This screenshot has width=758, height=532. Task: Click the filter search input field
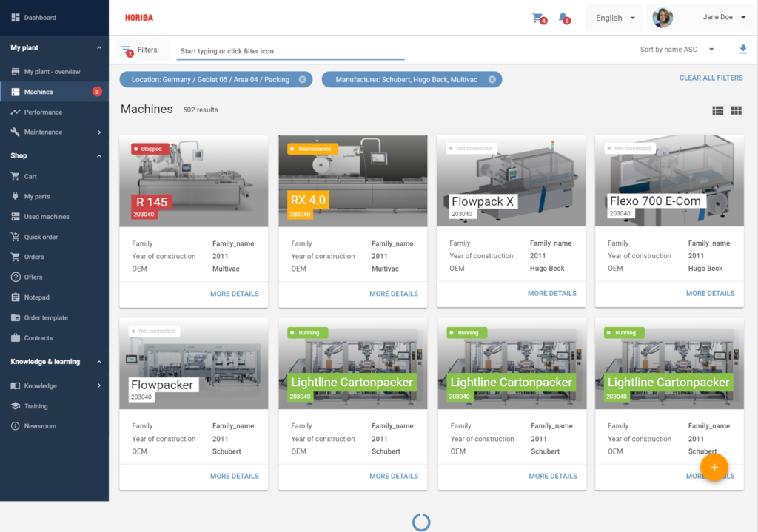[x=290, y=51]
